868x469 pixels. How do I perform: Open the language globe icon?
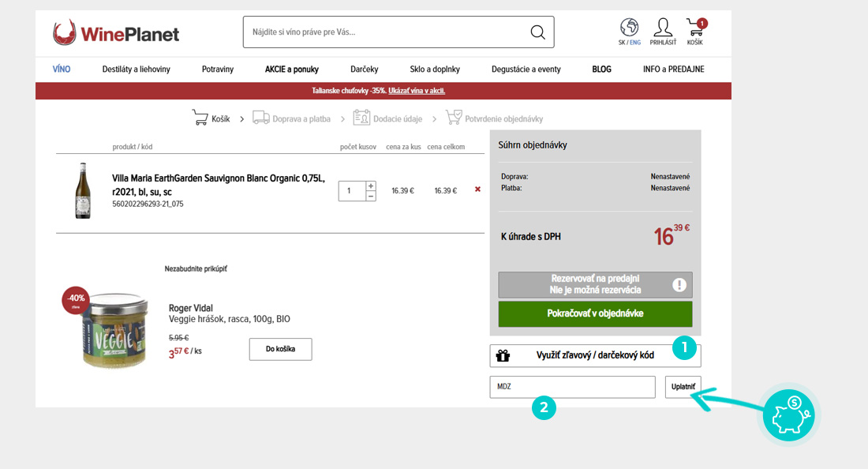(629, 27)
